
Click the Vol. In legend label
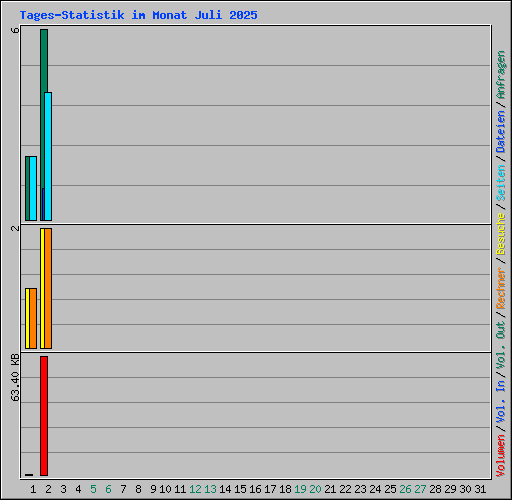pos(501,402)
